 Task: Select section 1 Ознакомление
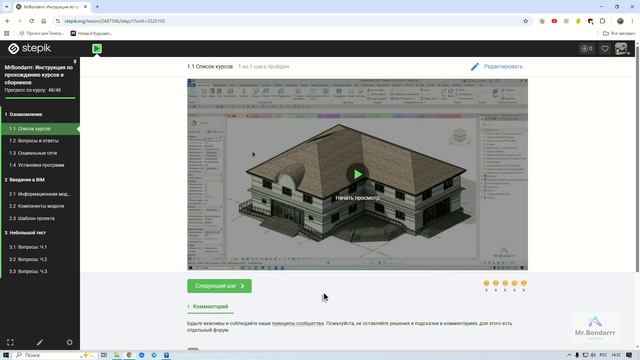tap(23, 114)
